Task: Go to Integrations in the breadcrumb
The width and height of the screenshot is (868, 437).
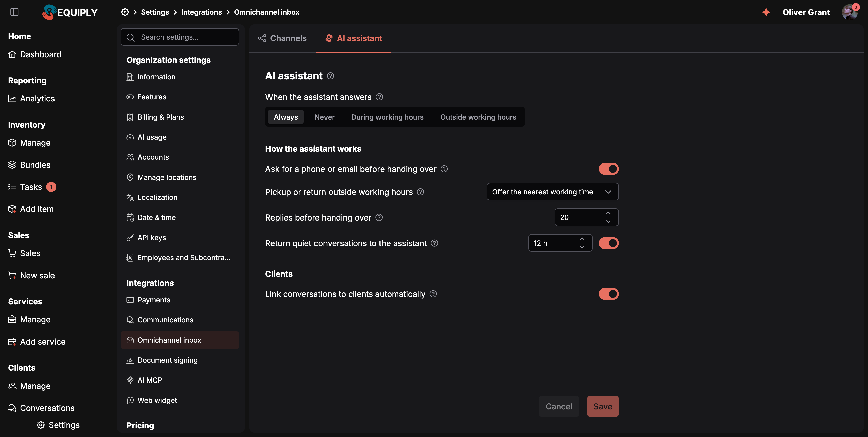Action: click(x=201, y=12)
